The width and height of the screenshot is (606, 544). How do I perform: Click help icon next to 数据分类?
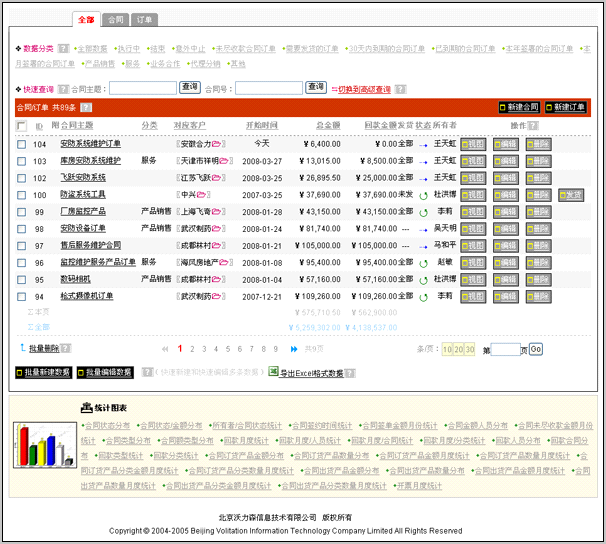(x=63, y=48)
